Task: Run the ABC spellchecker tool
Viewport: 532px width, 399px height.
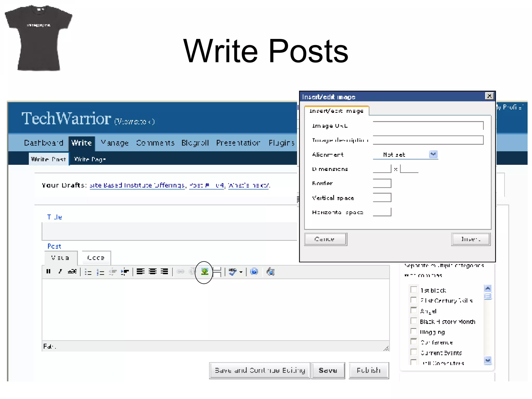Action: (x=233, y=272)
